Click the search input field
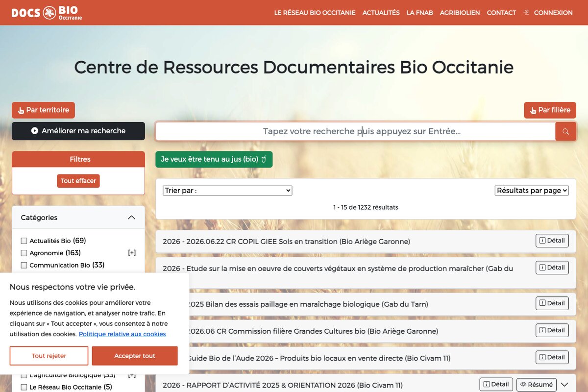 (355, 131)
